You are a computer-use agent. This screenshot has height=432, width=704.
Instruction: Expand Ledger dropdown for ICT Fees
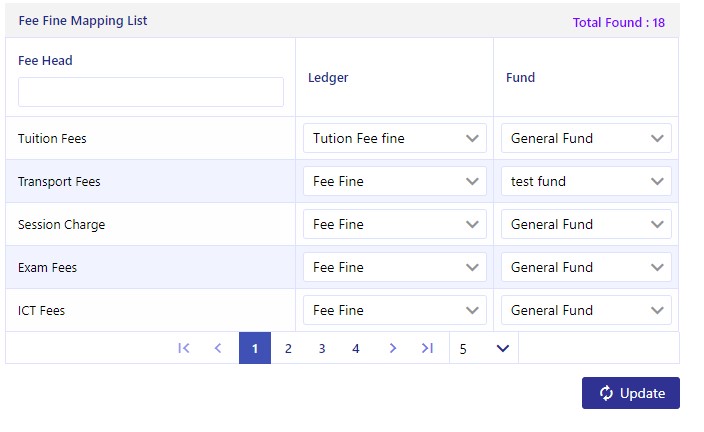point(395,310)
